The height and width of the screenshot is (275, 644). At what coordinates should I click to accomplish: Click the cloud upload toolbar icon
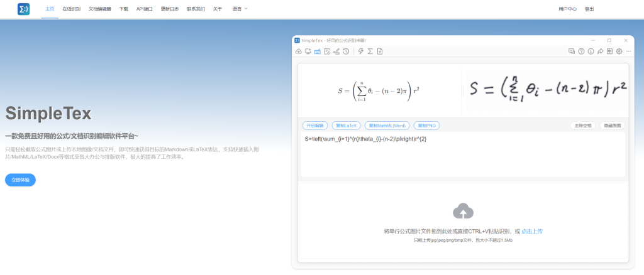pos(299,51)
